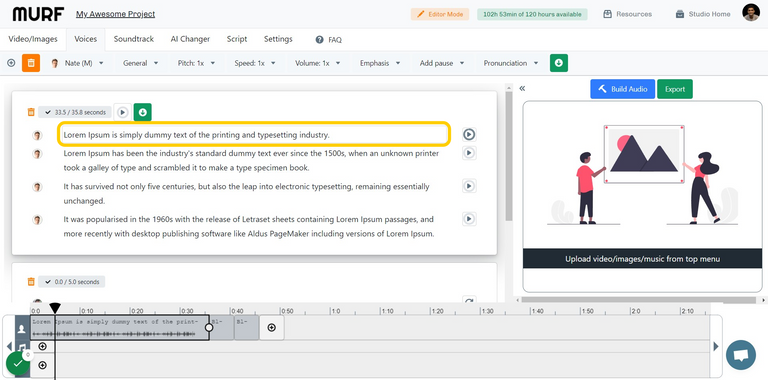Click the black timeline playhead marker
Image resolution: width=768 pixels, height=380 pixels.
pyautogui.click(x=55, y=308)
